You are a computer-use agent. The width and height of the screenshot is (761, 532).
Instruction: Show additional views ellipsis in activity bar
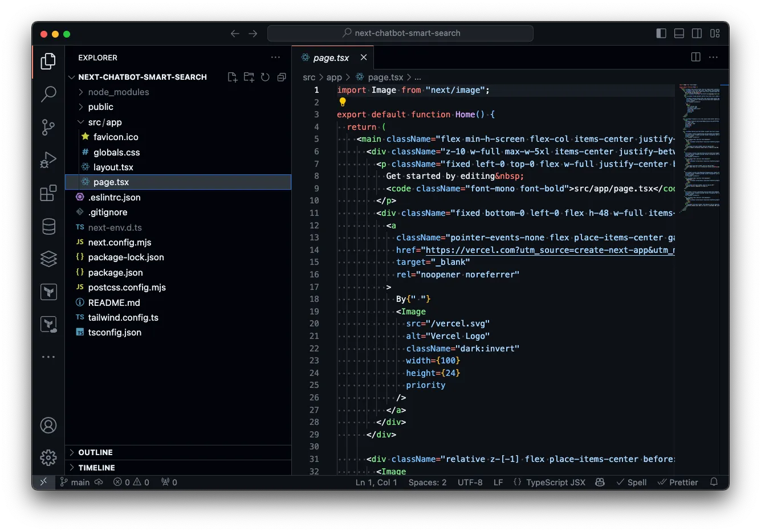(48, 357)
